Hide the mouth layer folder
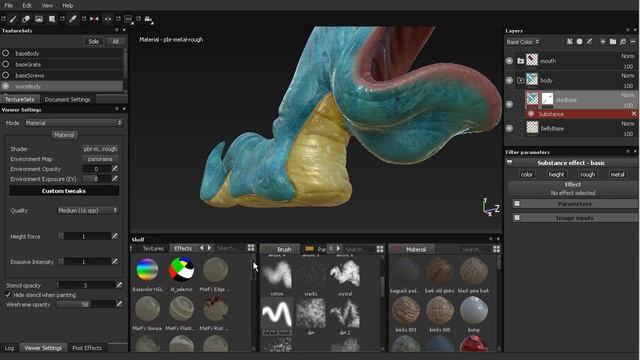640x360 pixels. point(509,61)
